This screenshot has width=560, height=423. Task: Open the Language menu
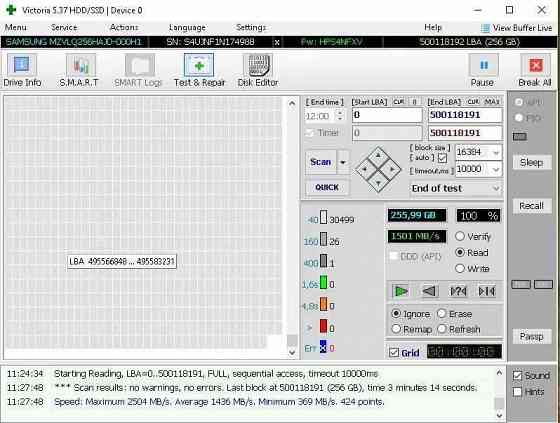pos(187,28)
